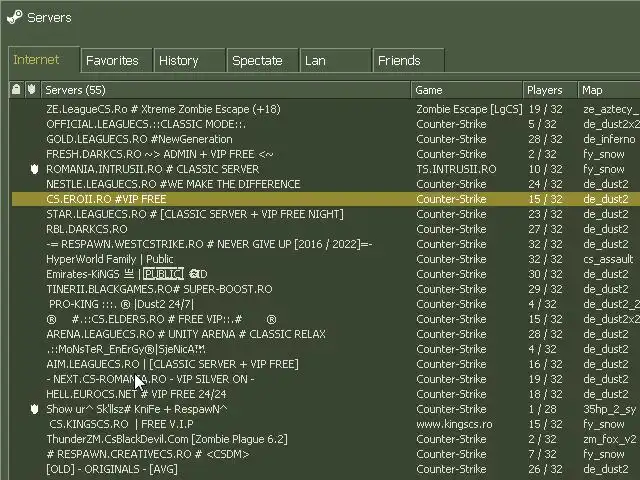Click 19 / 32 players on ZE.LeagueCS row
640x480 pixels.
(545, 109)
